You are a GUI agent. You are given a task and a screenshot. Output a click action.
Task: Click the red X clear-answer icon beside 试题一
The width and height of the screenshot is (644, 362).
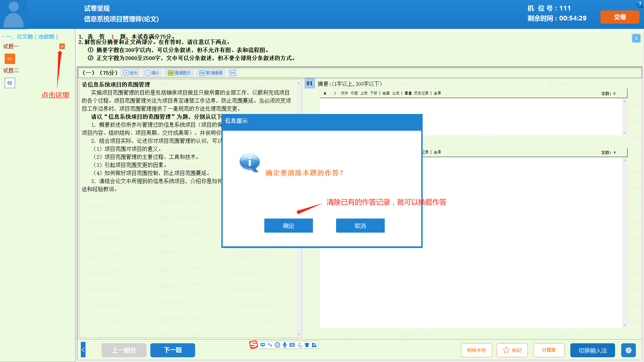click(62, 46)
